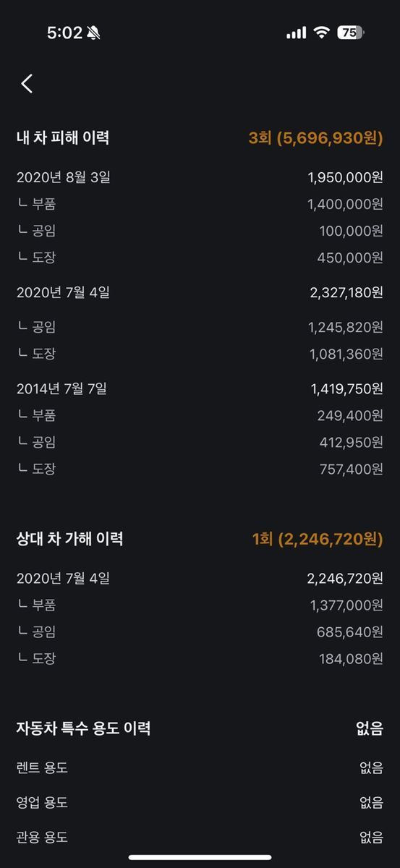Viewport: 400px width, 868px height.
Task: Open the 2020년 8월 3일 damage entry
Action: [200, 177]
